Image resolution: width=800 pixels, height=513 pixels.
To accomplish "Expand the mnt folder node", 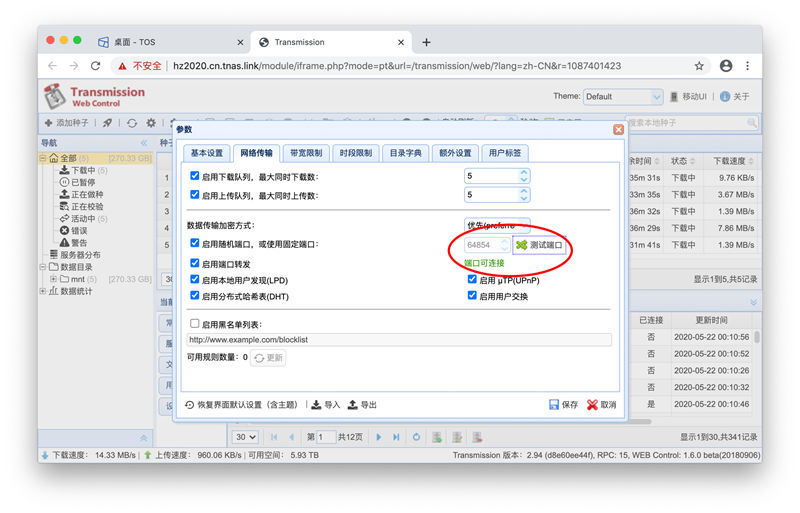I will 53,279.
